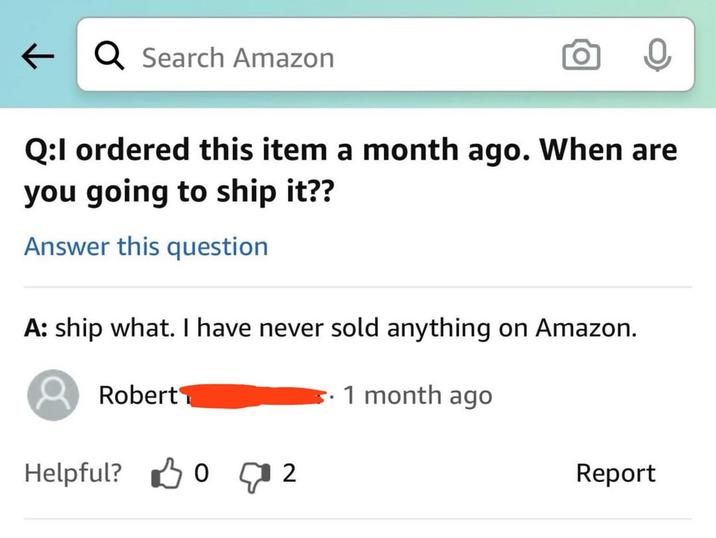
Task: Click Robert's gray profile avatar
Action: [50, 396]
